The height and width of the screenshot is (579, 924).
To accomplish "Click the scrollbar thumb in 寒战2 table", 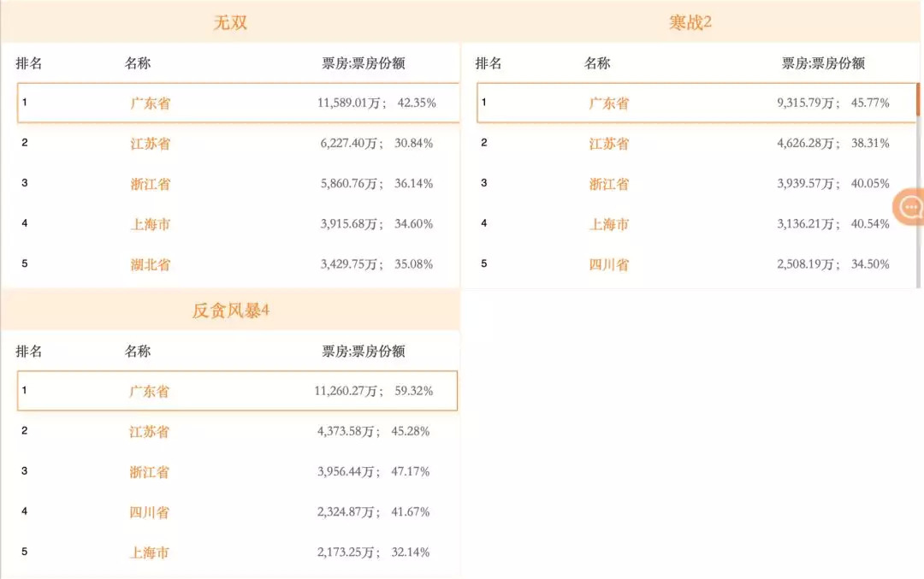I will pyautogui.click(x=919, y=99).
